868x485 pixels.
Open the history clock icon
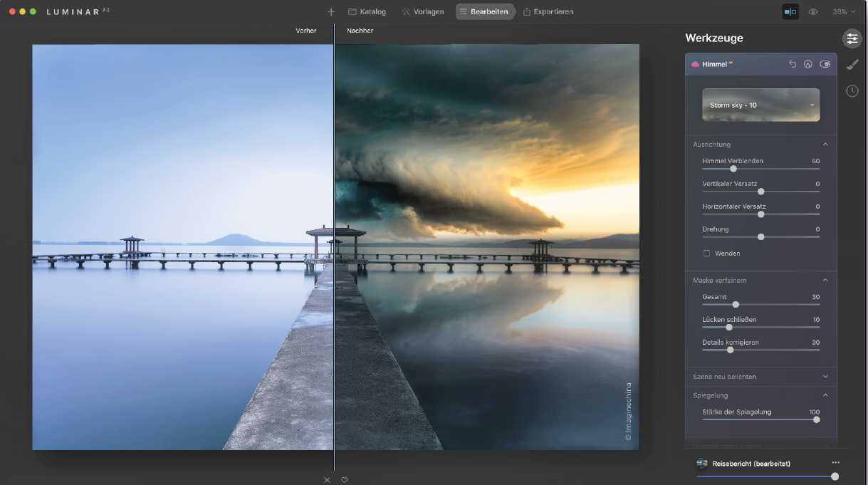[x=852, y=90]
